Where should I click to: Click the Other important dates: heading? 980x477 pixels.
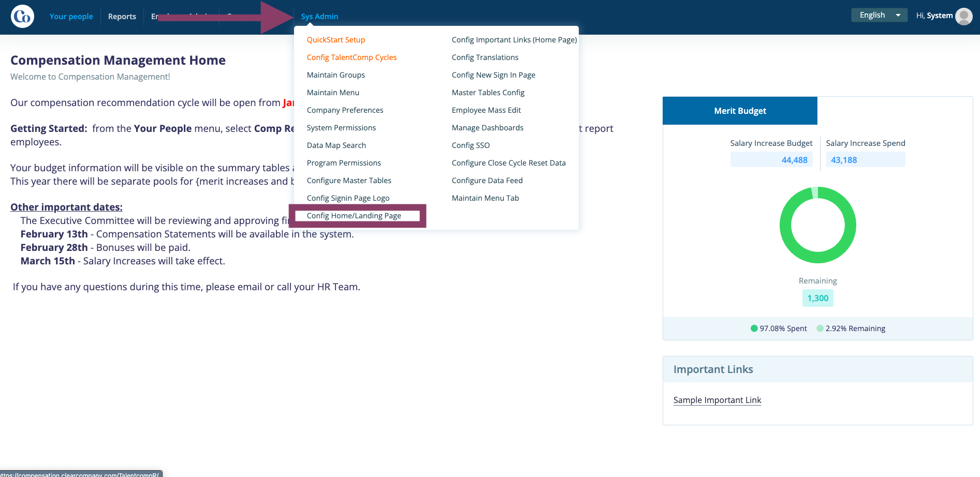pos(66,207)
